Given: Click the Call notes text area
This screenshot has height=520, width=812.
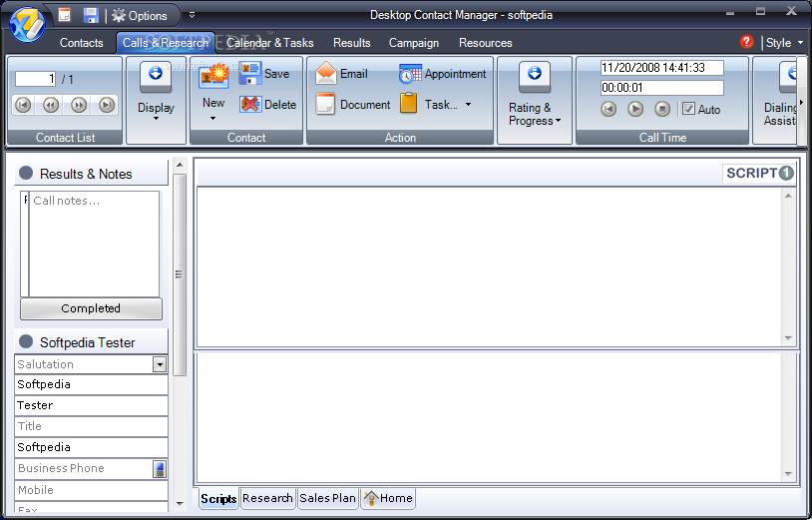Looking at the screenshot, I should click(94, 244).
